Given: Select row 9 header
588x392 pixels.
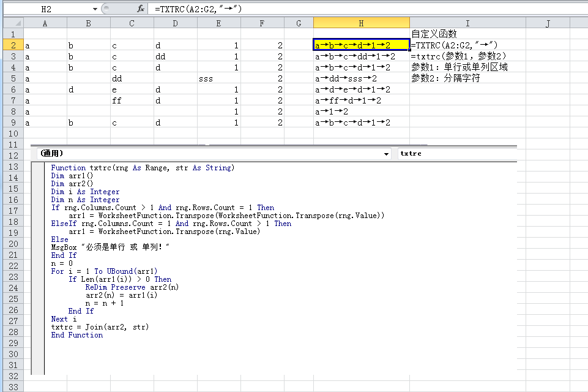Looking at the screenshot, I should (13, 123).
